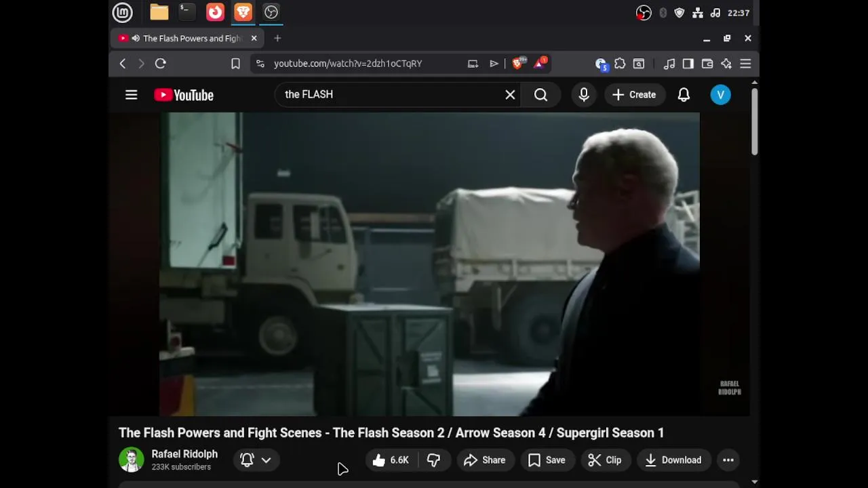
Task: Open the Linux Mint start menu
Action: pos(122,12)
